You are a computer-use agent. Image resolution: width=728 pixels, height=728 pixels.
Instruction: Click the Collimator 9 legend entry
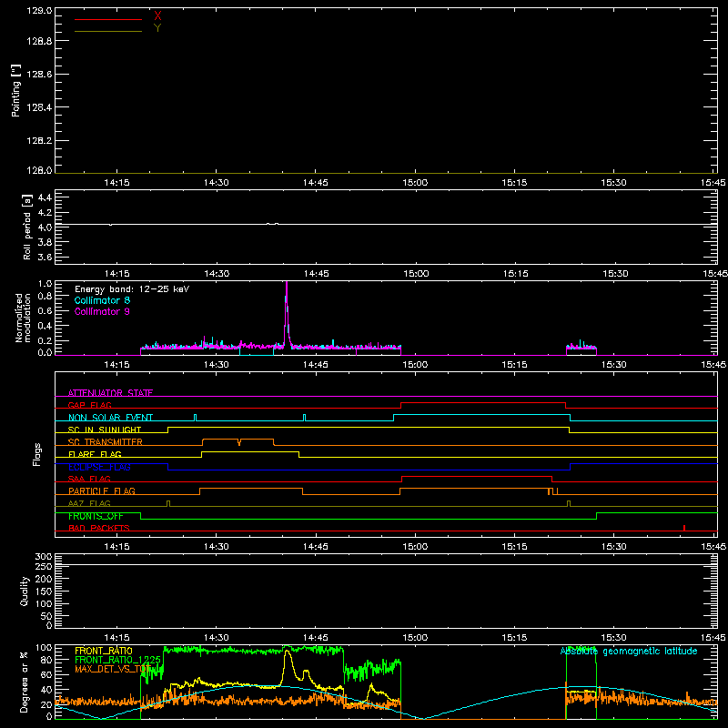(102, 311)
